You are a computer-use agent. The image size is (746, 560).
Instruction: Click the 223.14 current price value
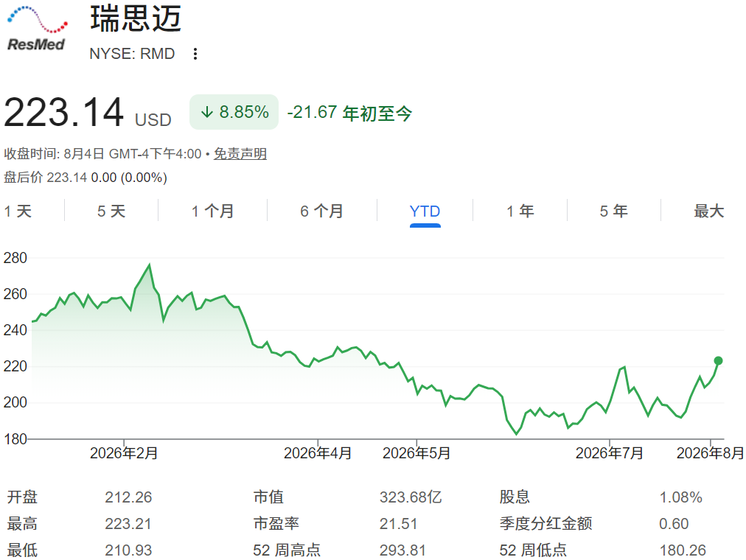click(x=63, y=113)
